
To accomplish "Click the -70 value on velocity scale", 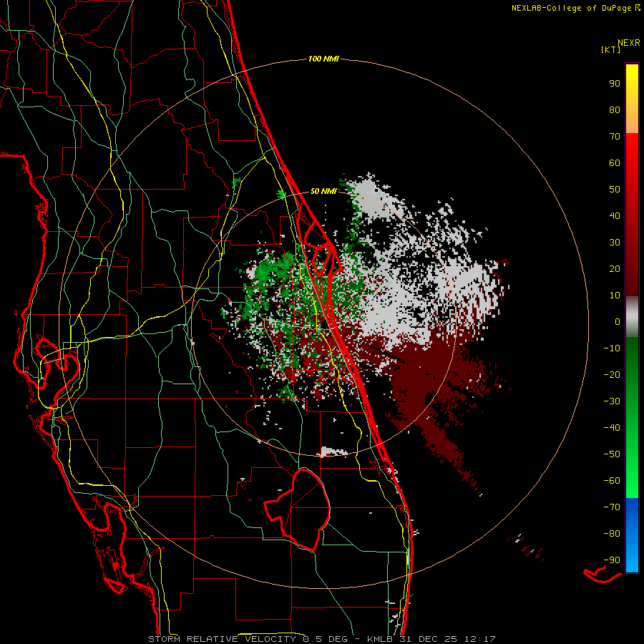I will click(612, 507).
